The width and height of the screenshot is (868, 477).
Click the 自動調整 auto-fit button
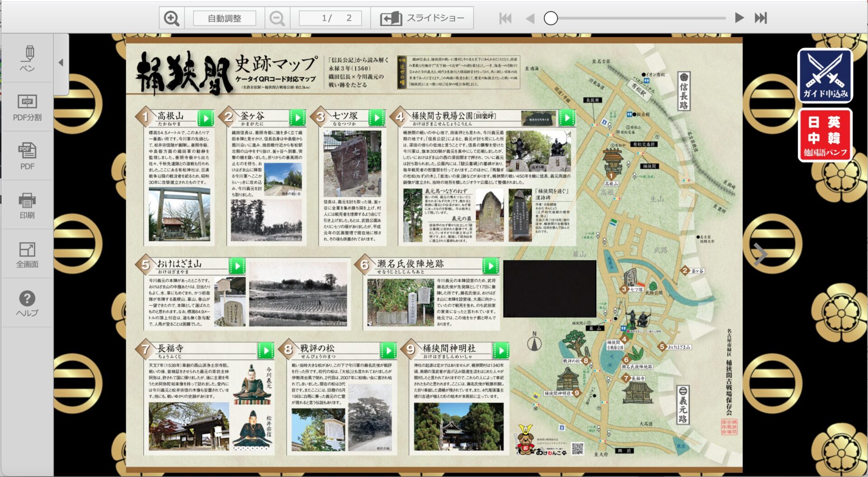[225, 18]
